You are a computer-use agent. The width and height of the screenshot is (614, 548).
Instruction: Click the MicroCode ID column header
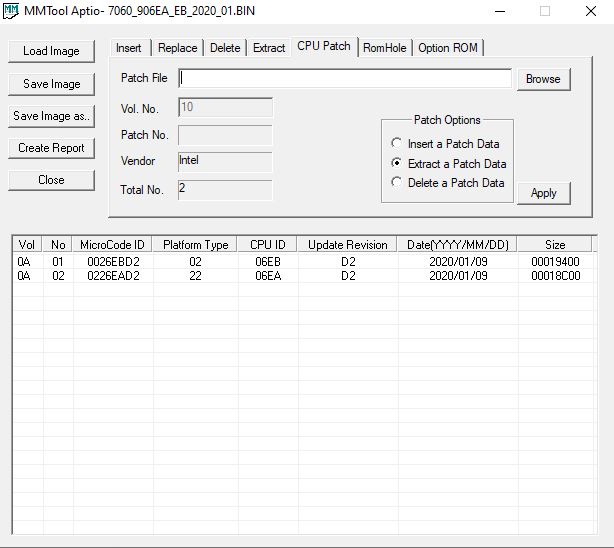(x=112, y=245)
